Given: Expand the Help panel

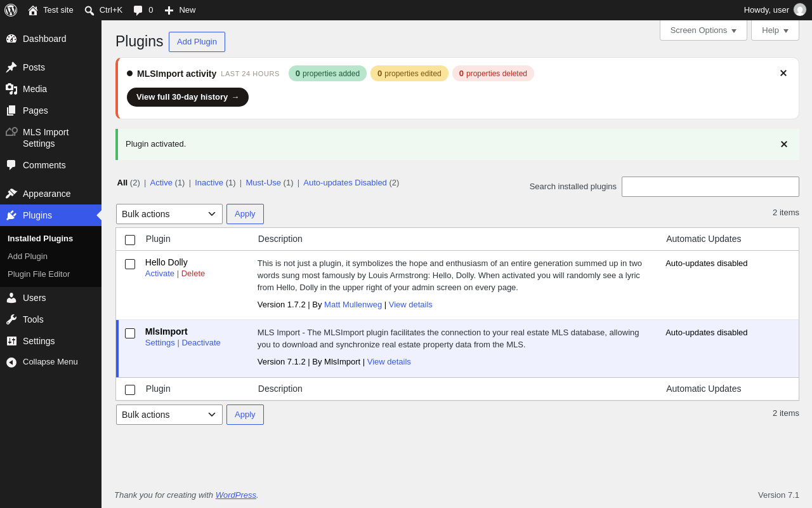Looking at the screenshot, I should [775, 30].
